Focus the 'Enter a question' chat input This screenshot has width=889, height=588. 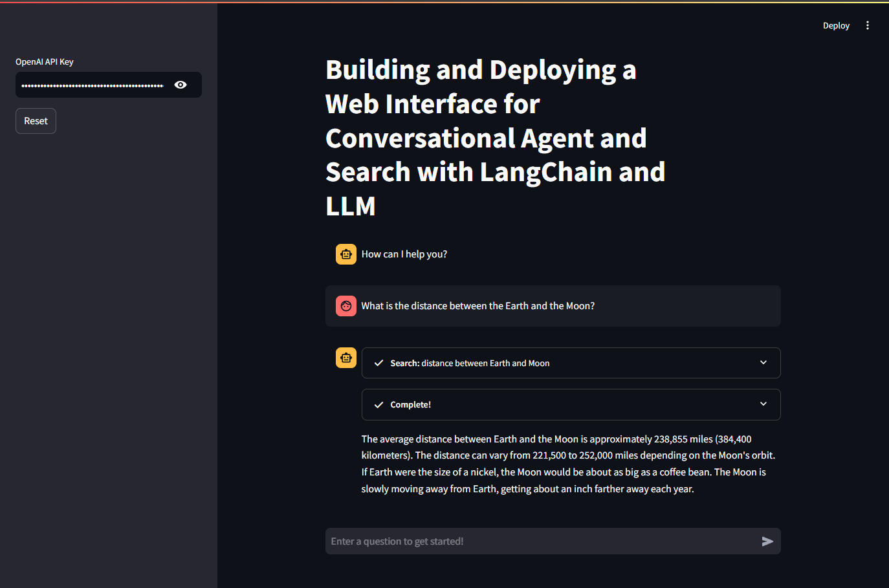pos(540,541)
